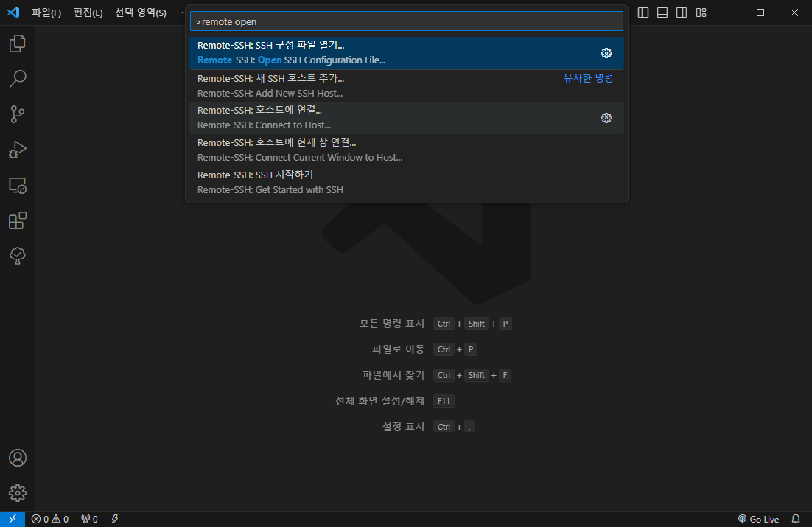Open the Run and Debug view
Image resolution: width=812 pixels, height=527 pixels.
pos(18,150)
